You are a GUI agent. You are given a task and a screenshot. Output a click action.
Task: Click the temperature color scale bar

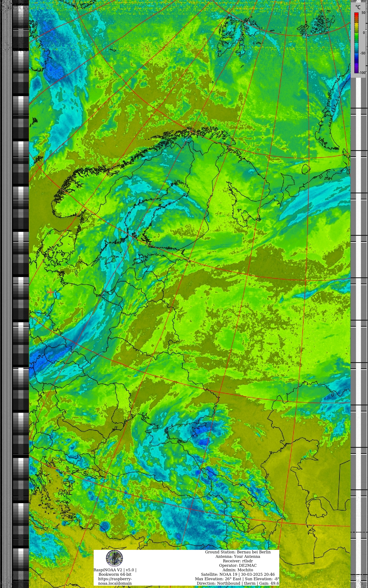click(356, 43)
